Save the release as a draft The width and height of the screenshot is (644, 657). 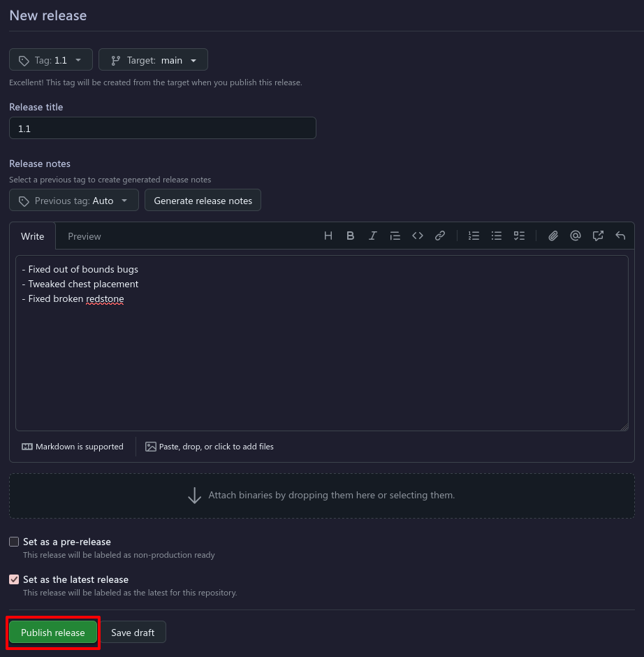[x=133, y=633]
